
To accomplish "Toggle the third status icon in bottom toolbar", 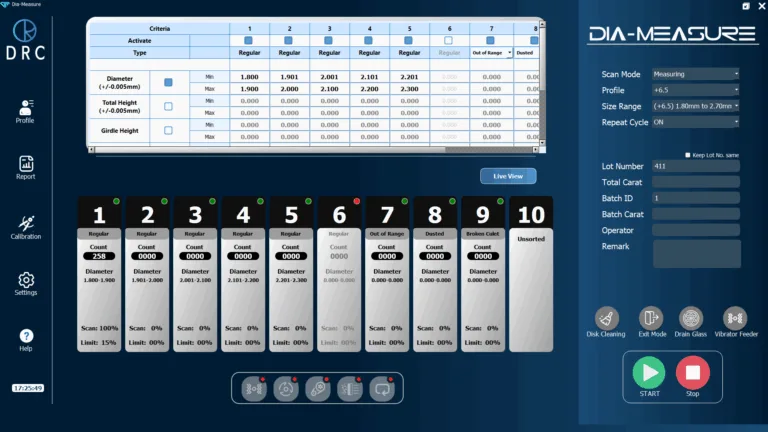I will tap(318, 389).
